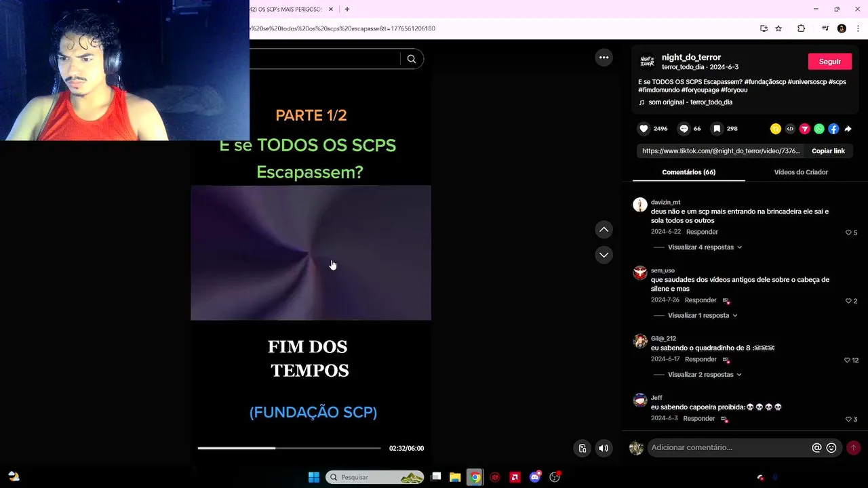The width and height of the screenshot is (868, 488).
Task: Open Discord from the taskbar
Action: (535, 477)
